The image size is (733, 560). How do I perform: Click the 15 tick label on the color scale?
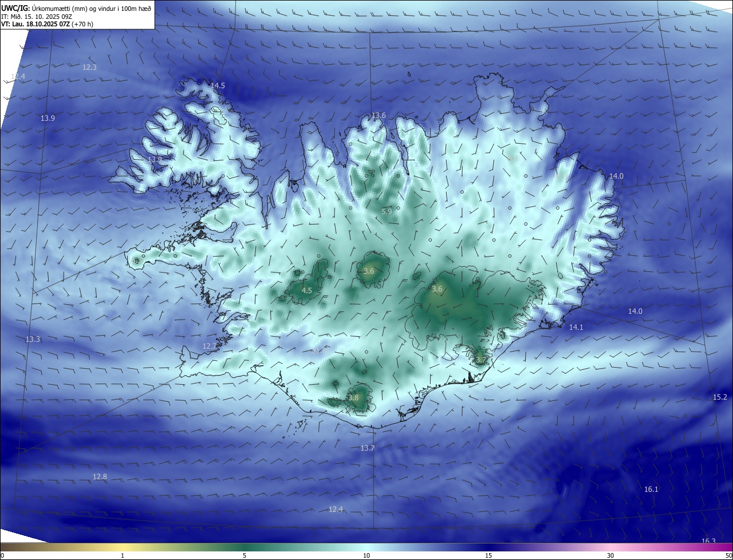tap(488, 555)
